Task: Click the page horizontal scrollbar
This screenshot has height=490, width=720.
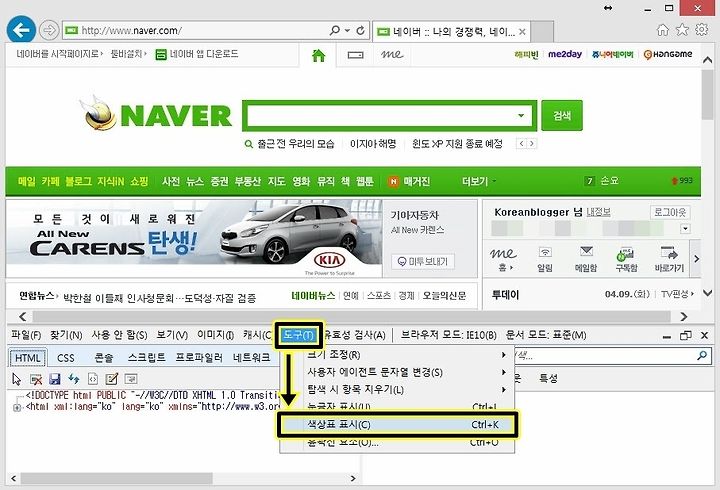Action: coord(353,316)
